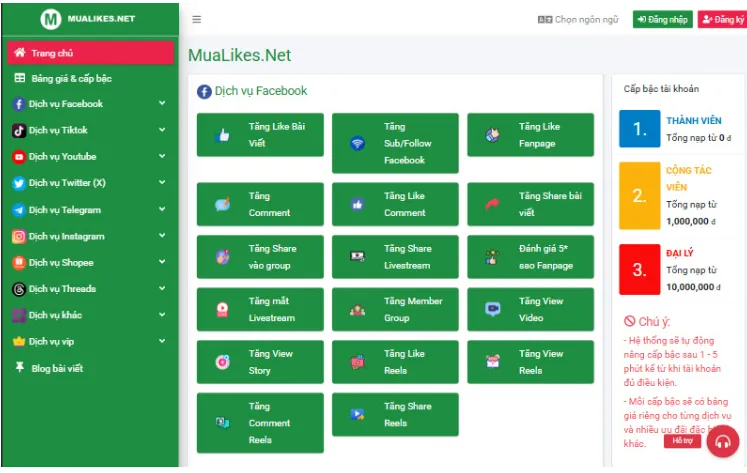Click the Hỗ trợ support label
747x473 pixels.
[x=682, y=441]
